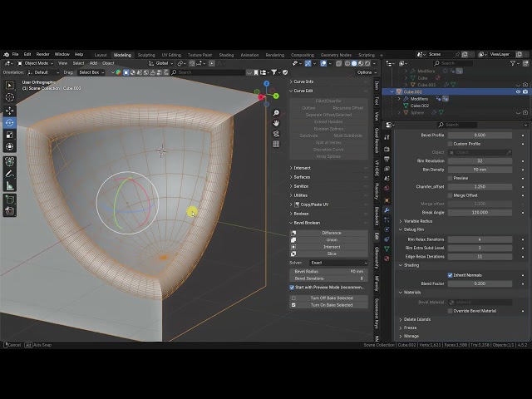Switch orthographic/perspective grid icon
532x399 pixels.
tap(276, 144)
